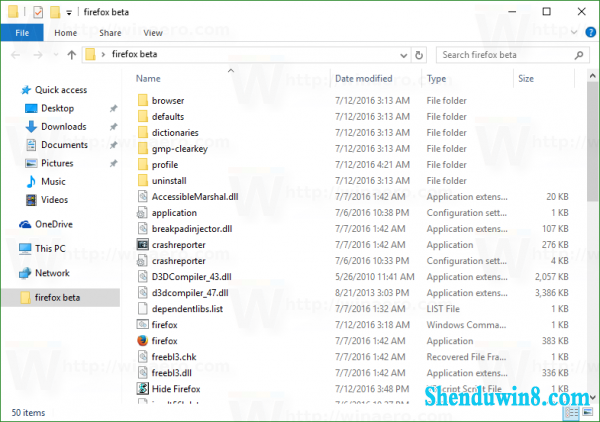Click the vertical scrollbar thumb
Viewport: 600px width, 422px height.
[x=593, y=142]
